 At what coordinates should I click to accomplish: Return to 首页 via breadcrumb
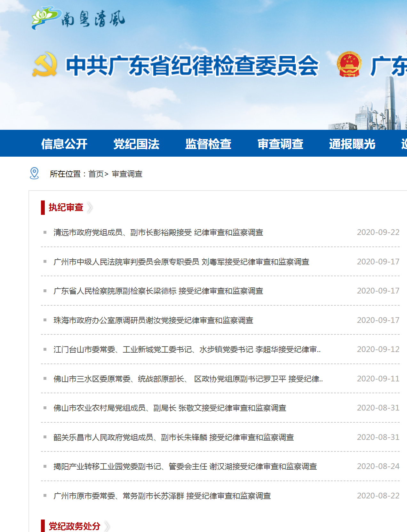96,174
